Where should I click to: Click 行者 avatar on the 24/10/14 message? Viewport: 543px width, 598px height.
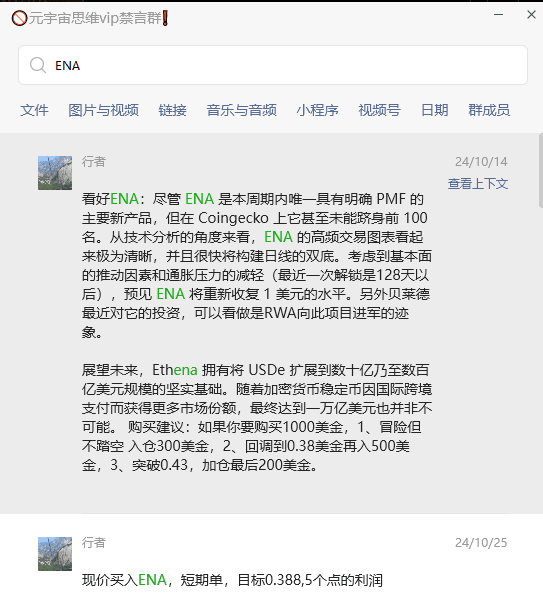pos(55,173)
